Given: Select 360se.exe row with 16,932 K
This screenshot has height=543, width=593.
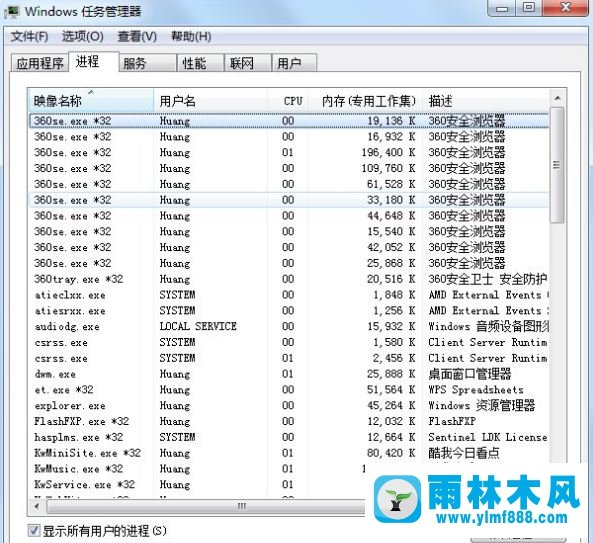Looking at the screenshot, I should pos(289,137).
